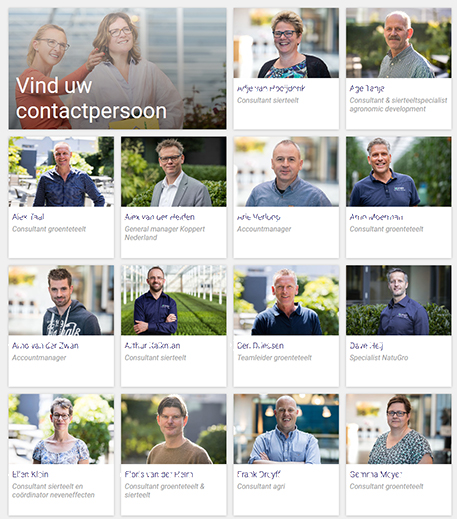The height and width of the screenshot is (519, 457).
Task: Open the 'Consultant groenteteelt & sierteelt' person's photo
Action: (174, 429)
